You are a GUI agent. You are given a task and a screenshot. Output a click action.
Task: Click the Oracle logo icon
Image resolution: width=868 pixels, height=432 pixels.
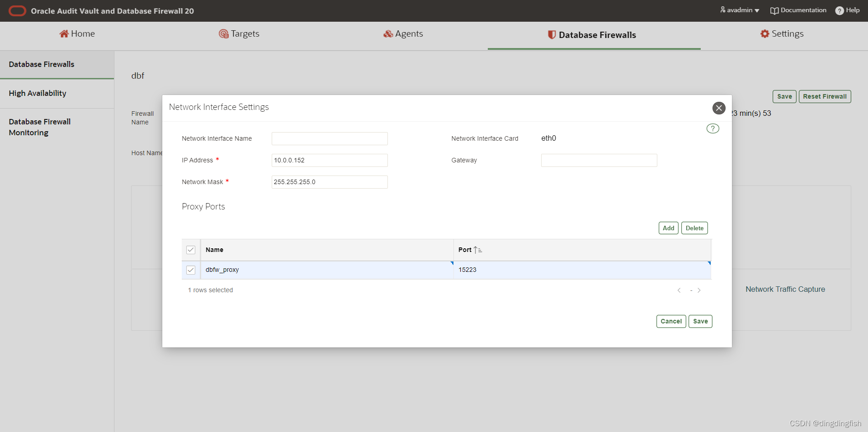18,11
